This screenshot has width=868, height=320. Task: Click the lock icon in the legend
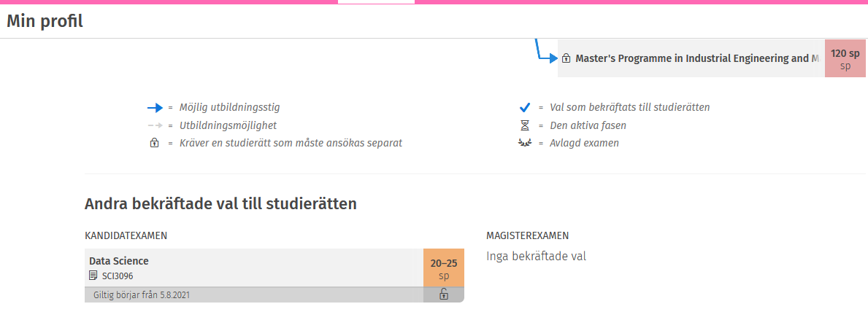154,143
